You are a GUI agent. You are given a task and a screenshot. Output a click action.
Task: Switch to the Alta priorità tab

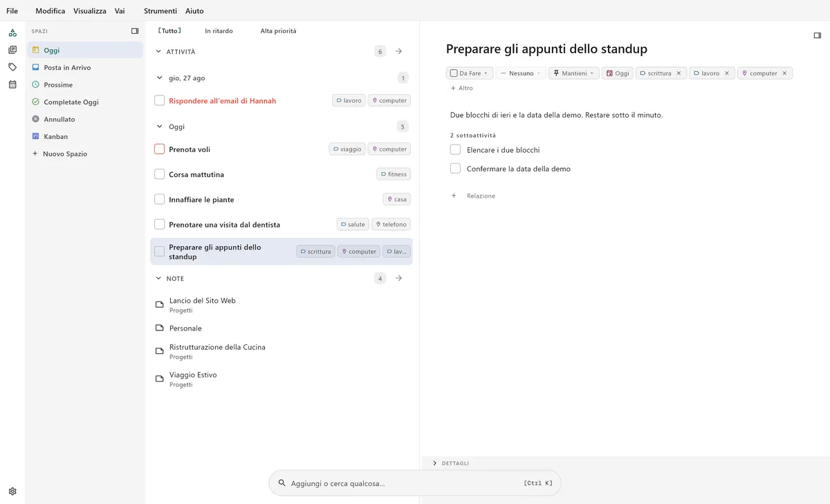278,31
